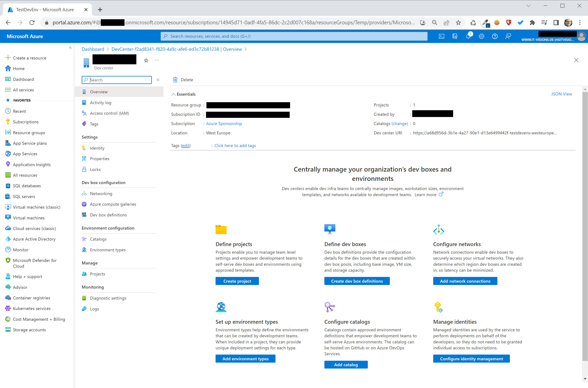The width and height of the screenshot is (588, 388).
Task: Open the JSON View link
Action: pyautogui.click(x=561, y=94)
